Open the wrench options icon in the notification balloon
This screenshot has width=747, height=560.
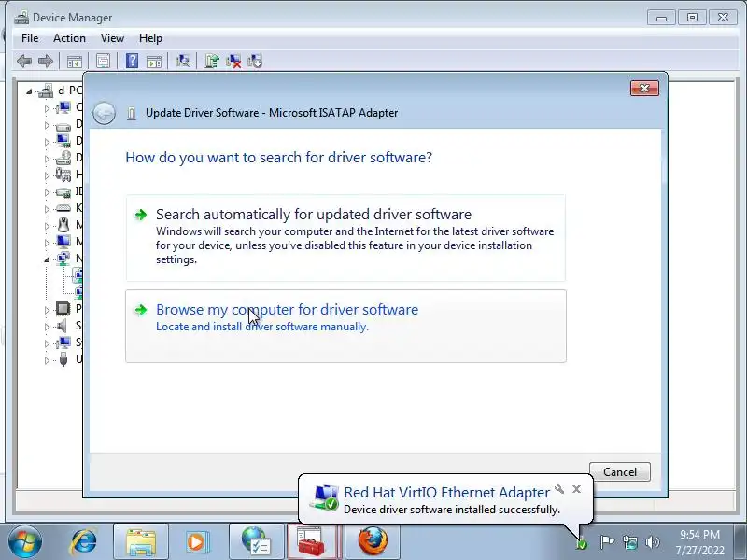click(x=559, y=489)
